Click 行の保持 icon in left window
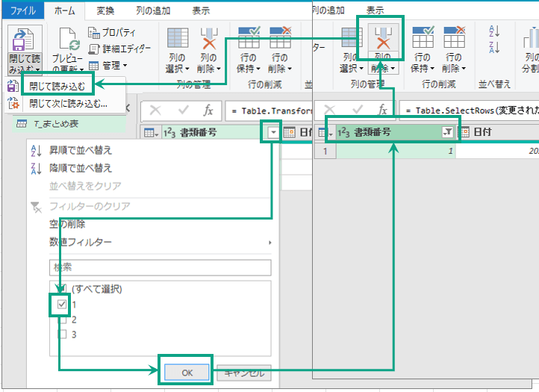This screenshot has width=539, height=392. pos(249,38)
